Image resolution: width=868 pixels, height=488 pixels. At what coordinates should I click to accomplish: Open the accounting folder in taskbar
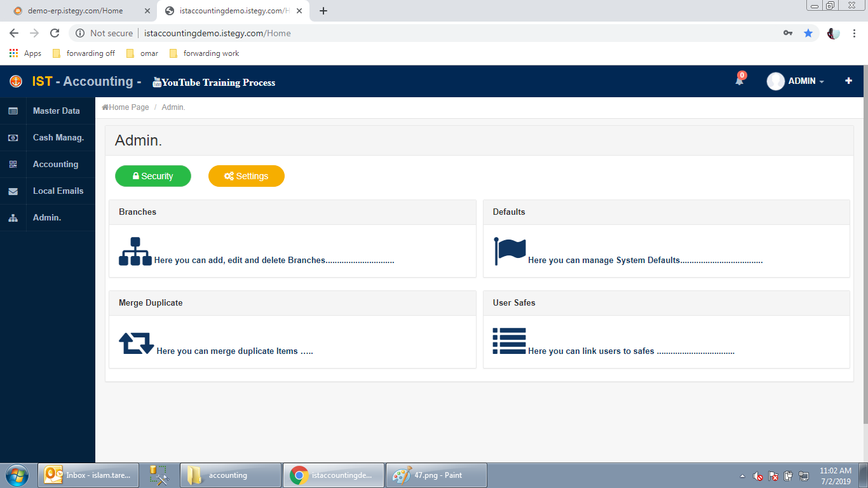pos(231,475)
